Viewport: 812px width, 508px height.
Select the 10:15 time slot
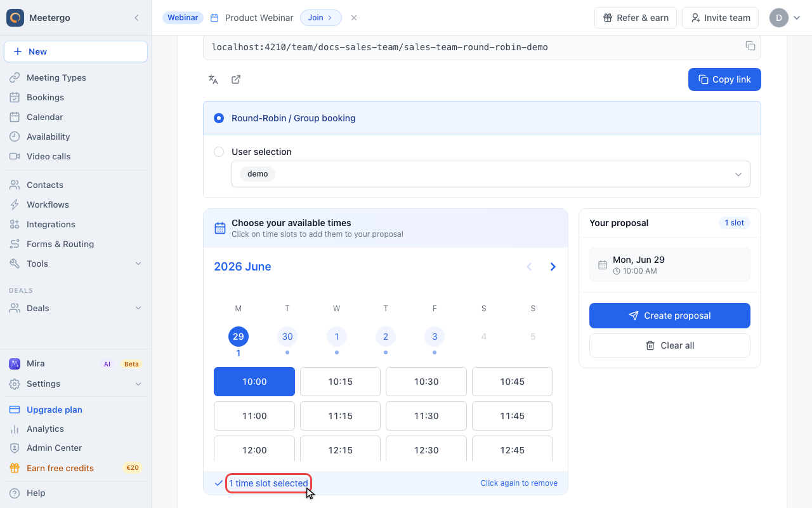tap(340, 382)
